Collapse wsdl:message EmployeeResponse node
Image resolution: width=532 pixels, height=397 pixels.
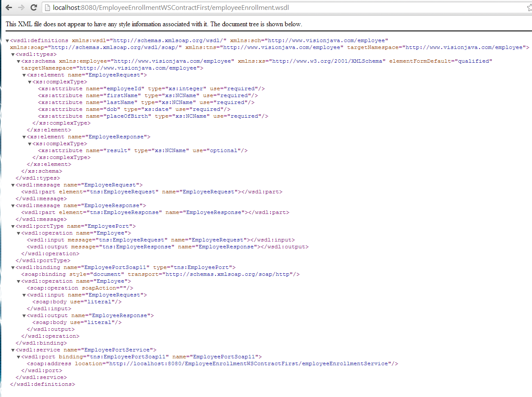[13, 206]
